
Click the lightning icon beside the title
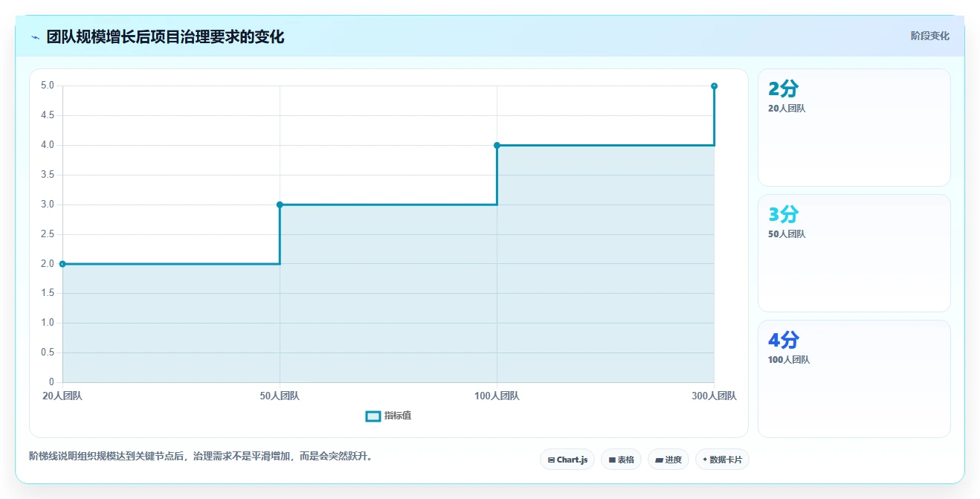point(36,37)
